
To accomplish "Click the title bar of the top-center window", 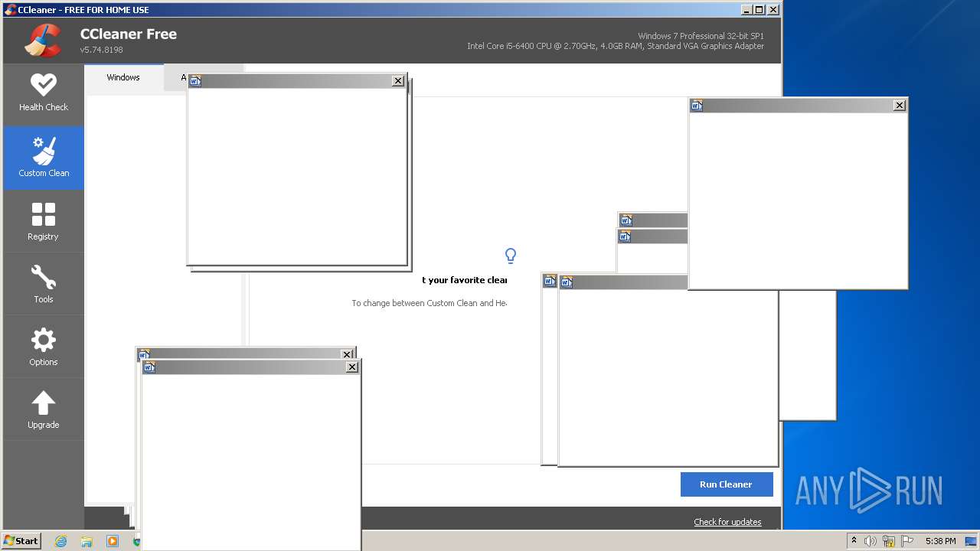I will click(297, 81).
